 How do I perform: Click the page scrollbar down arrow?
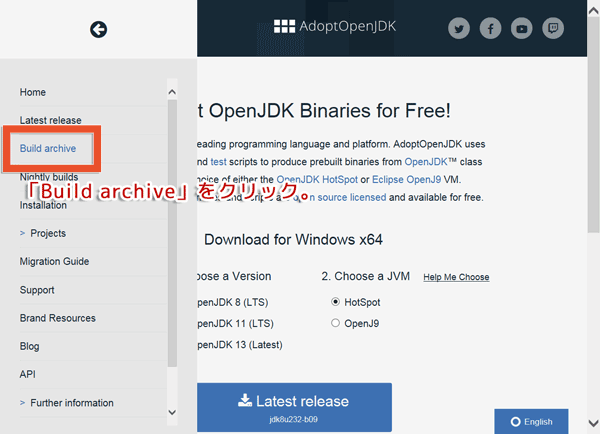593,423
